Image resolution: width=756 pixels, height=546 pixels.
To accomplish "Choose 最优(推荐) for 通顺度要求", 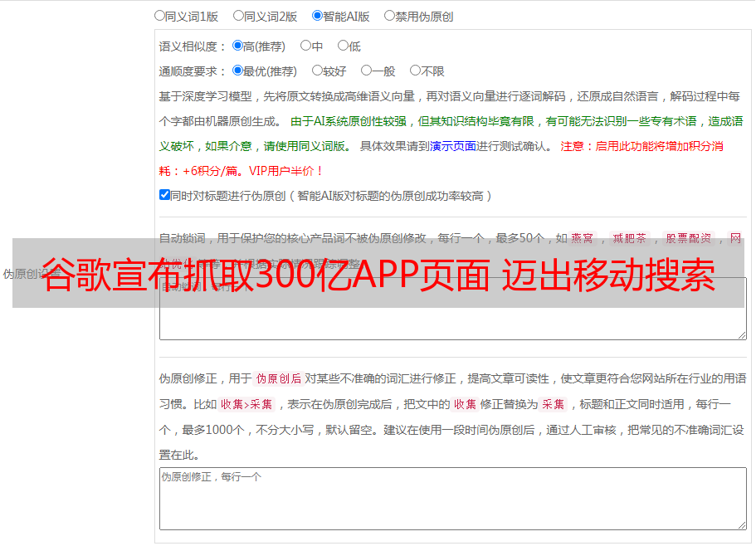I will [237, 71].
